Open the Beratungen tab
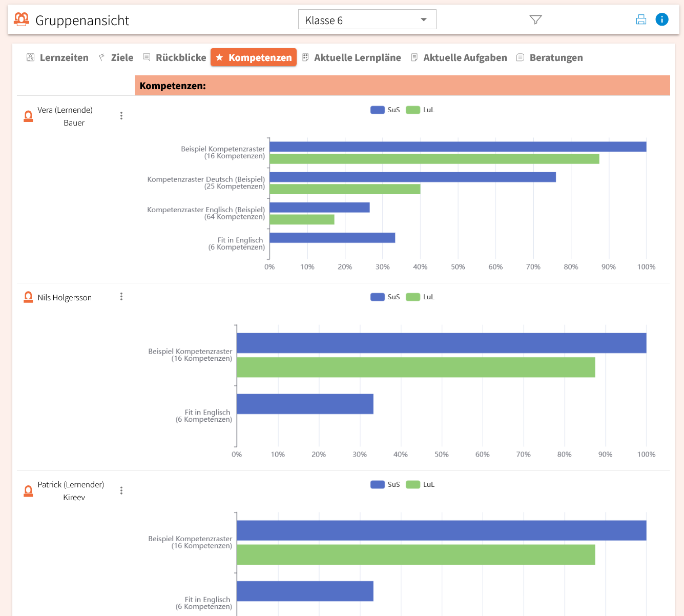 549,57
